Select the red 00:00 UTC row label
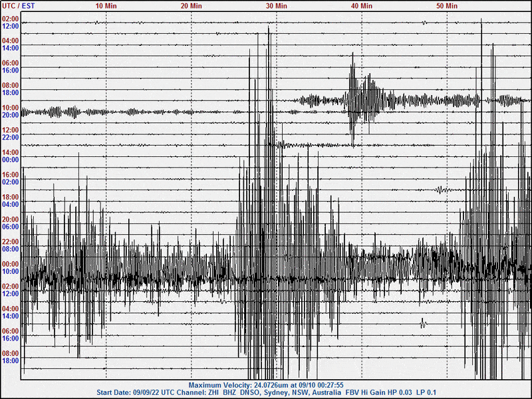532x399 pixels. pos(10,264)
